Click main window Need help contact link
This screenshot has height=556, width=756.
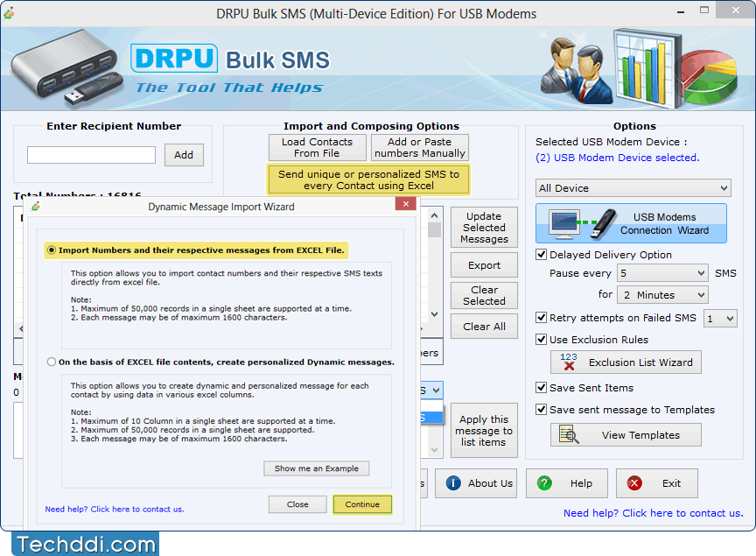654,513
